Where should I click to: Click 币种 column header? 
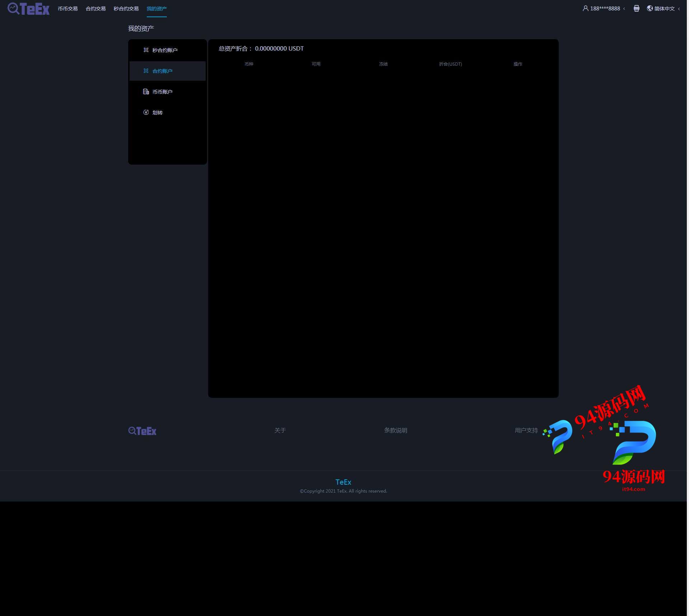249,64
